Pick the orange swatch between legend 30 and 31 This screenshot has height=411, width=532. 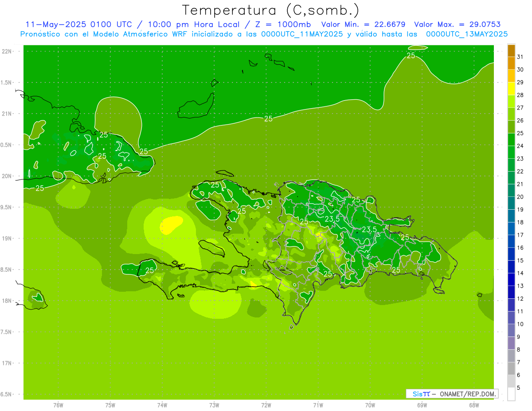512,63
